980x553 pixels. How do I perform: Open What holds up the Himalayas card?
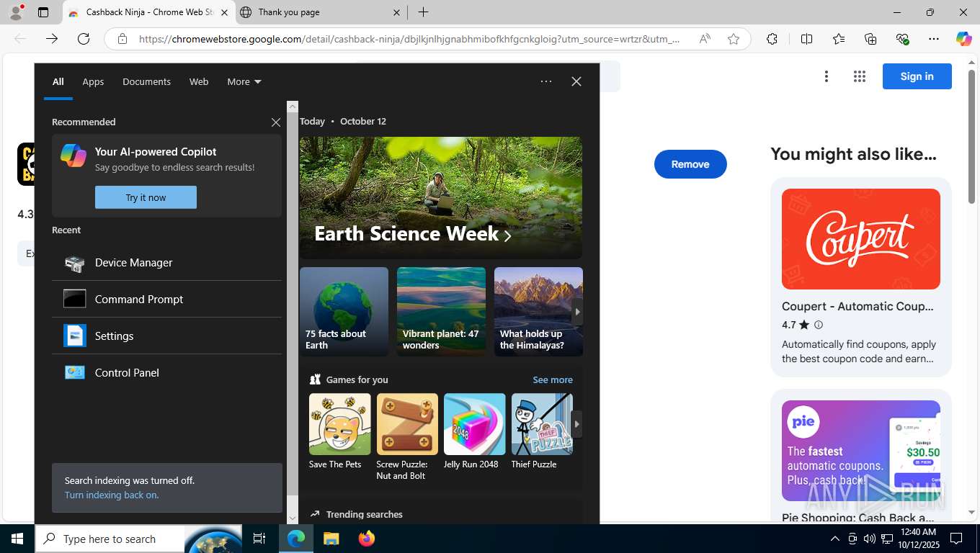[x=538, y=312]
